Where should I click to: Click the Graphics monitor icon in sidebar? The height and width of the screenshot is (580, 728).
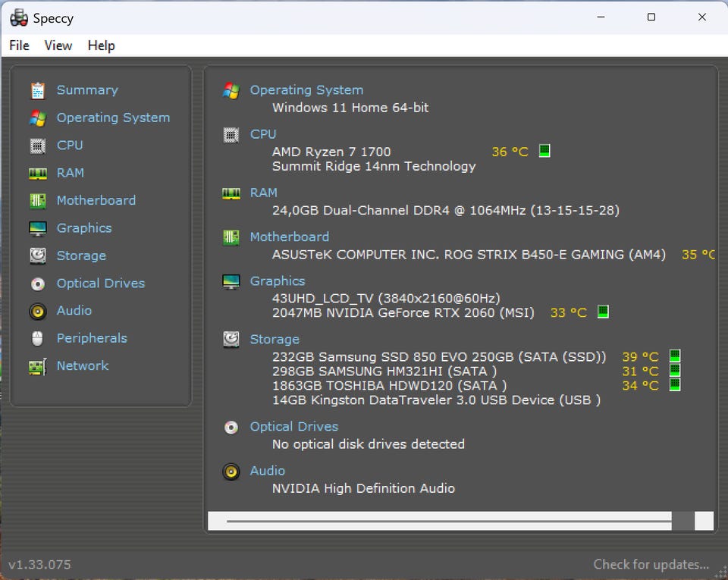(x=38, y=228)
